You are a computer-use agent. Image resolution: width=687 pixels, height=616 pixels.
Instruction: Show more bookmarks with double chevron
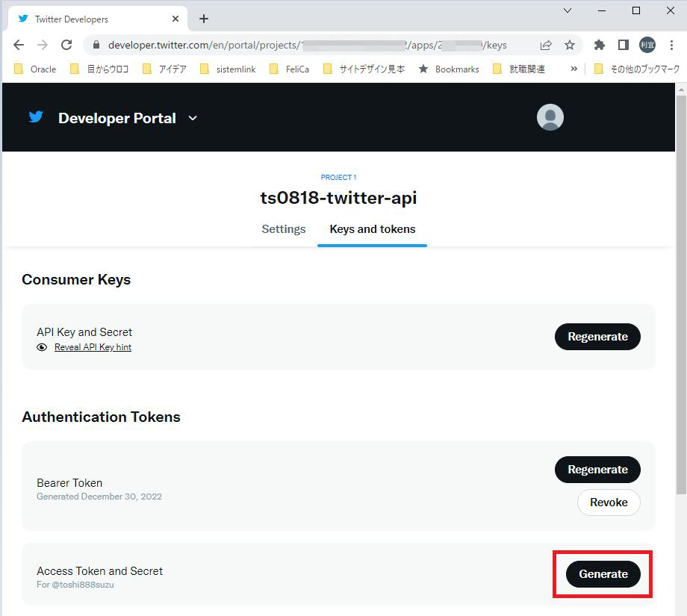click(x=574, y=69)
